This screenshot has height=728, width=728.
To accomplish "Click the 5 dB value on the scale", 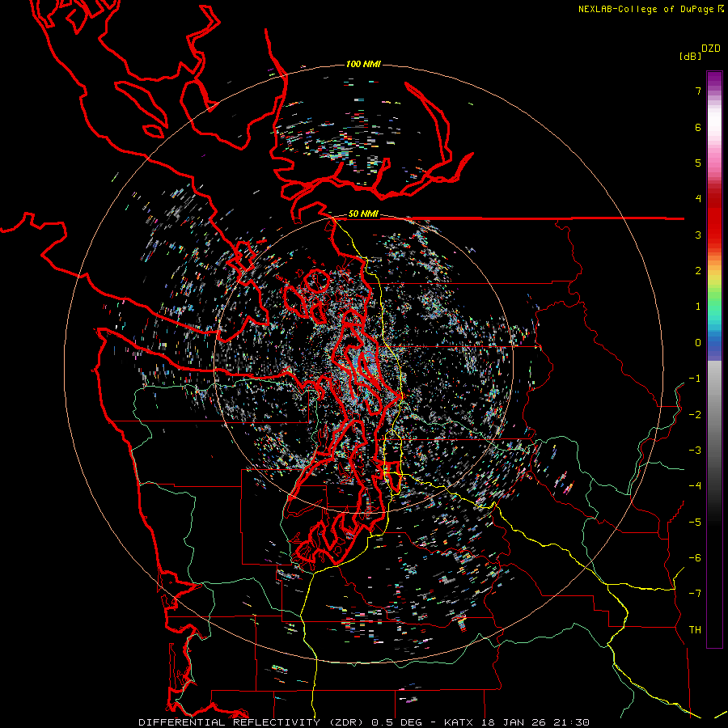I will [x=698, y=163].
